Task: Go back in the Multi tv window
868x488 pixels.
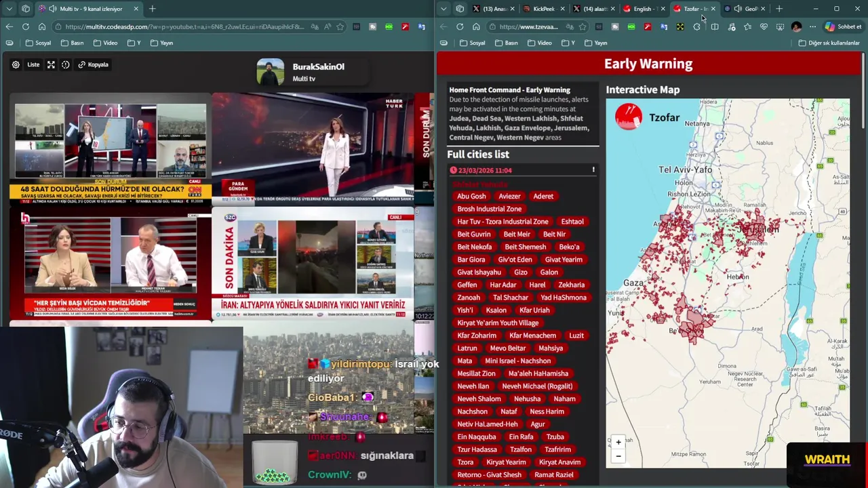Action: click(x=9, y=26)
